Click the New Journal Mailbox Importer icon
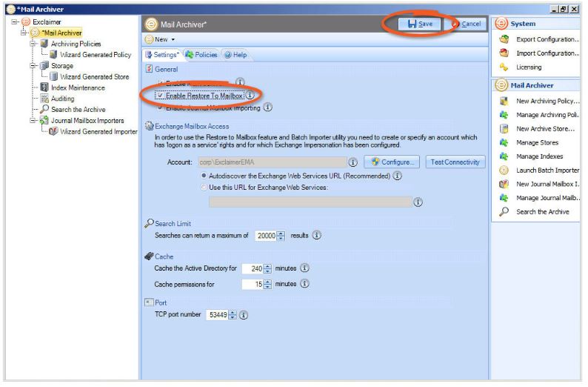588x387 pixels. click(x=504, y=184)
